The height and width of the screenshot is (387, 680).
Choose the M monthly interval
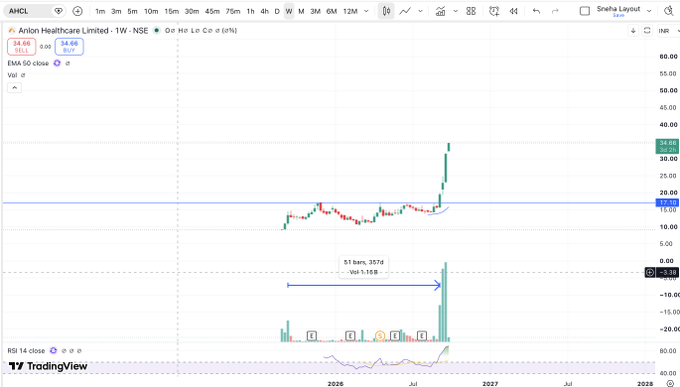pos(301,11)
